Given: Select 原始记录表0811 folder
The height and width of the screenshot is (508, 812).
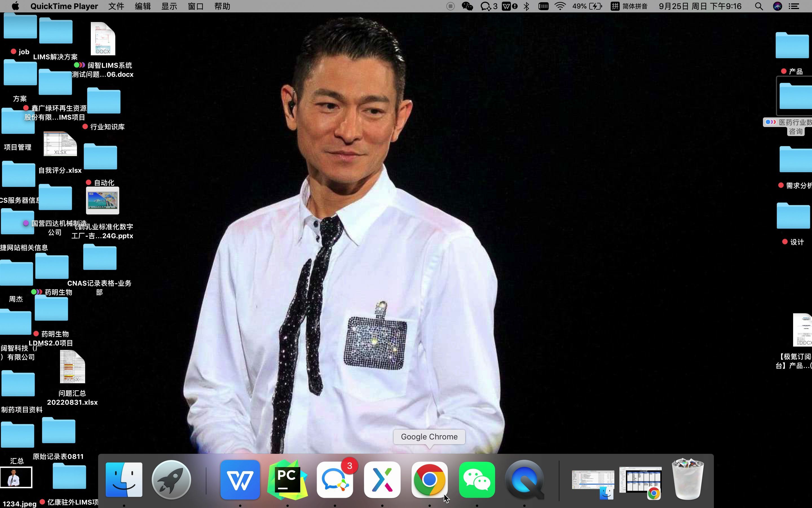Looking at the screenshot, I should pyautogui.click(x=59, y=430).
